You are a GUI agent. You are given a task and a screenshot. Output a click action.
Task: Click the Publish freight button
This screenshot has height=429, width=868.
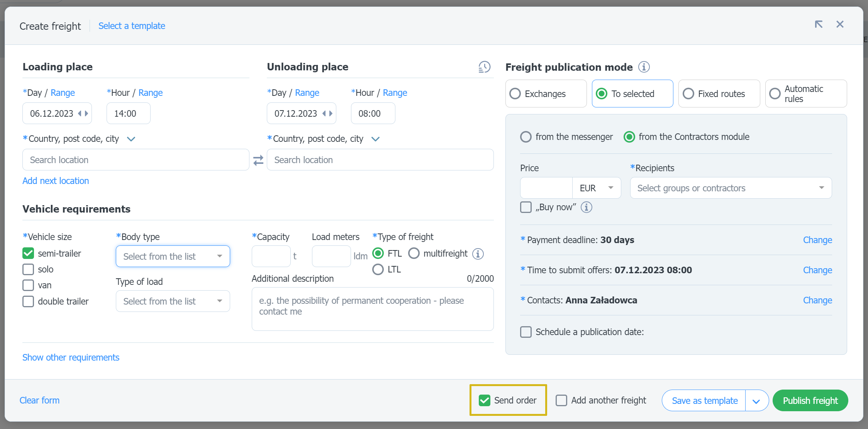[x=810, y=401]
